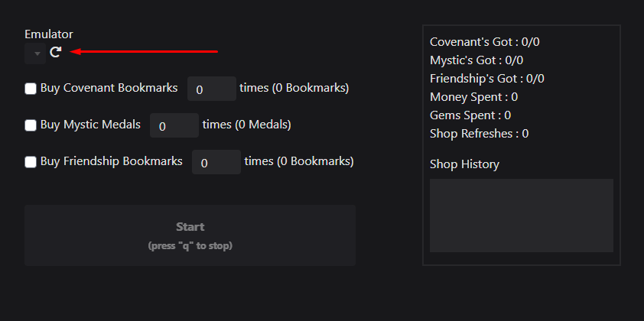
Task: Click the Covenant's Got counter
Action: 484,42
